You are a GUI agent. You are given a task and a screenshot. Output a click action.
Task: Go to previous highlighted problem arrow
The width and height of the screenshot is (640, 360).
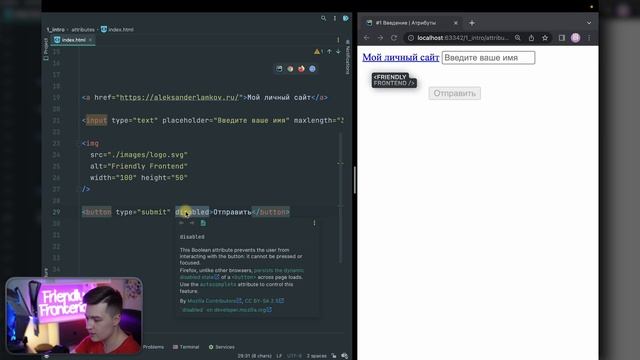coord(329,51)
